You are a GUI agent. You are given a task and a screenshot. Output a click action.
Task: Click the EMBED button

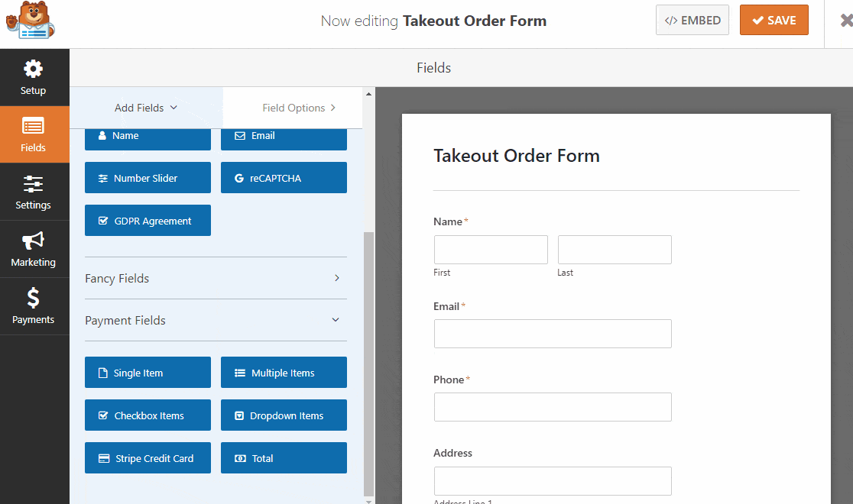point(692,20)
